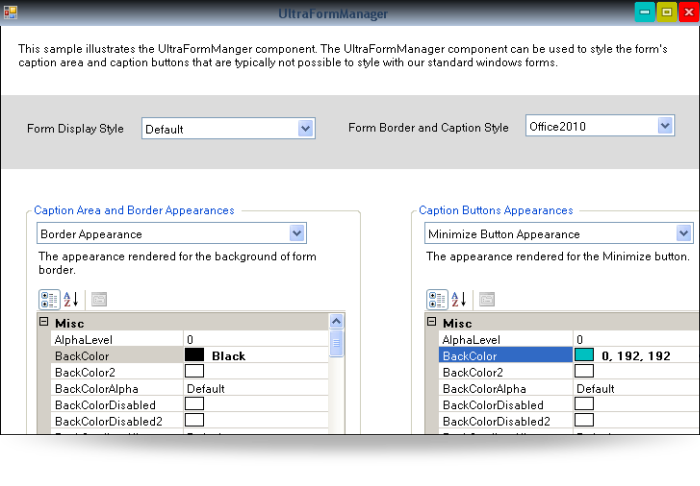Close the UltraFormManager window

(x=689, y=12)
